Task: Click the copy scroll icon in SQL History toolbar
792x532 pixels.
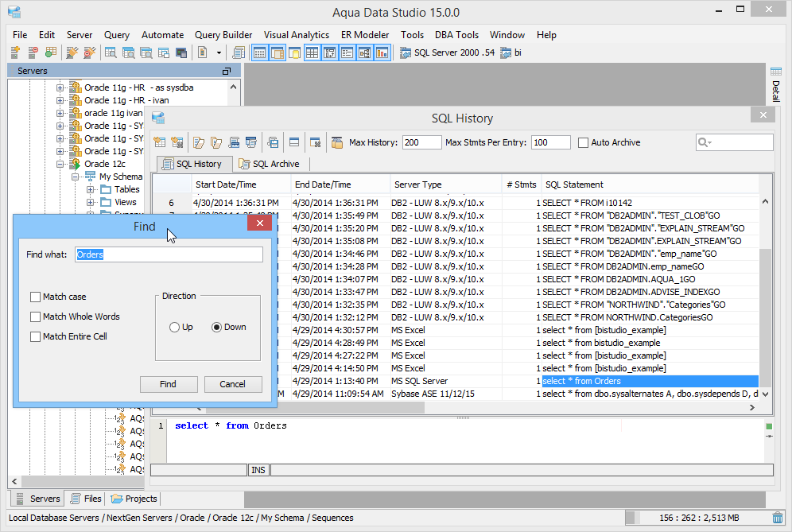Action: point(273,142)
